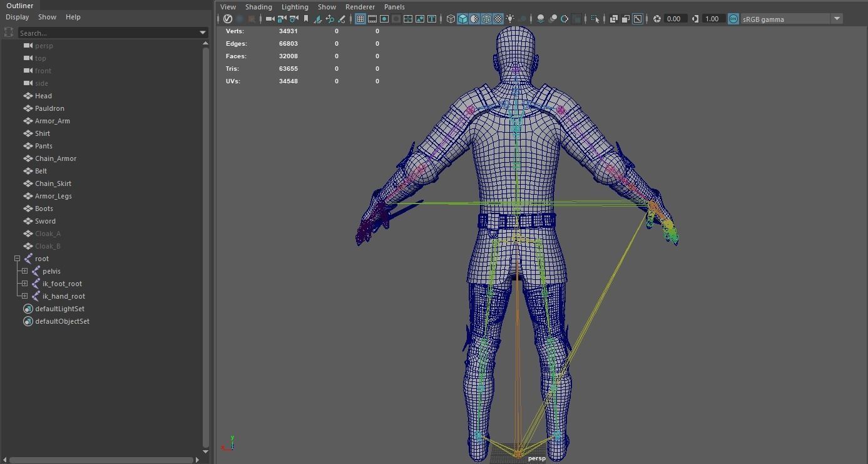Toggle Wireframe on Shaded icon
The width and height of the screenshot is (868, 464).
(x=486, y=19)
